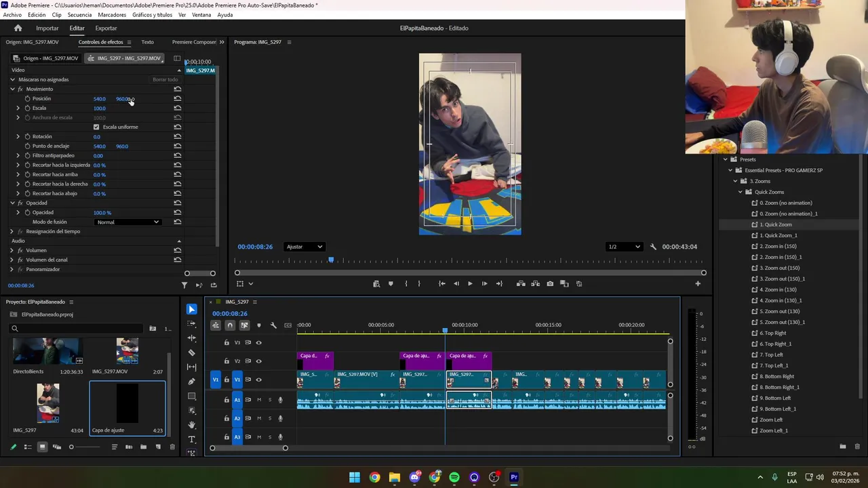
Task: Select the Ripple Edit tool
Action: click(192, 338)
